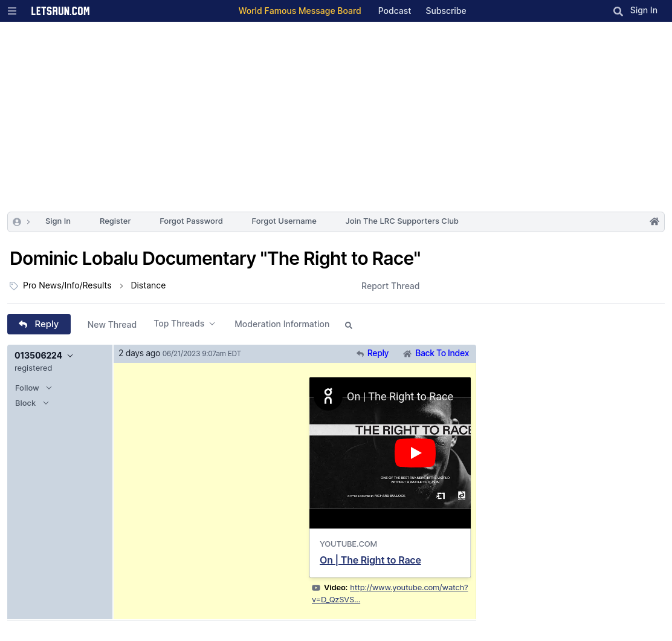Click the reply arrow icon in post header
The height and width of the screenshot is (641, 672).
[x=360, y=354]
